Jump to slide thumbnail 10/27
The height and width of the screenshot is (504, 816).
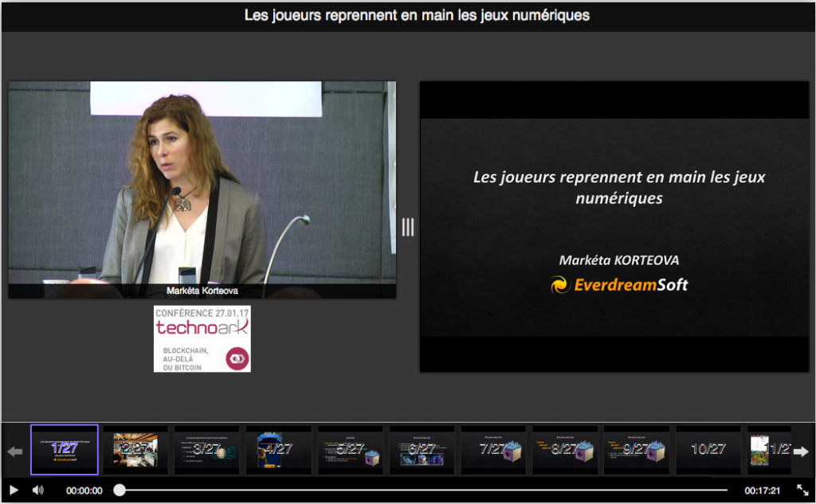708,449
